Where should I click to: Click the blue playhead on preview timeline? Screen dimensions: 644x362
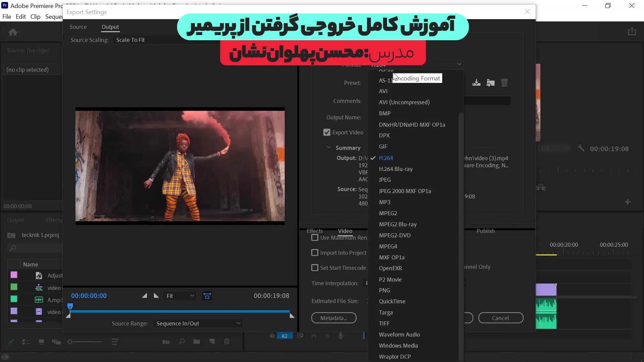(70, 306)
